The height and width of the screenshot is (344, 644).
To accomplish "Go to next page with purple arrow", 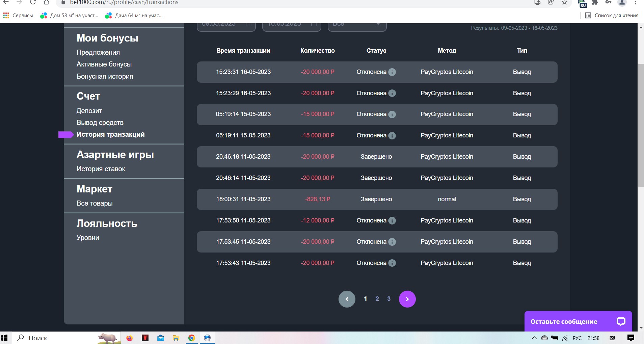I will pyautogui.click(x=407, y=299).
